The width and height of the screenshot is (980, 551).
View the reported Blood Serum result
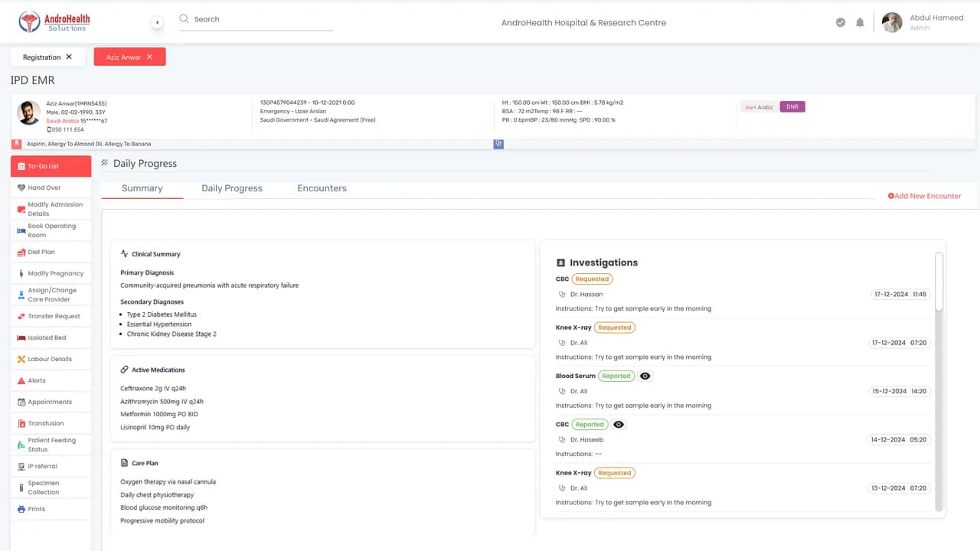click(645, 376)
